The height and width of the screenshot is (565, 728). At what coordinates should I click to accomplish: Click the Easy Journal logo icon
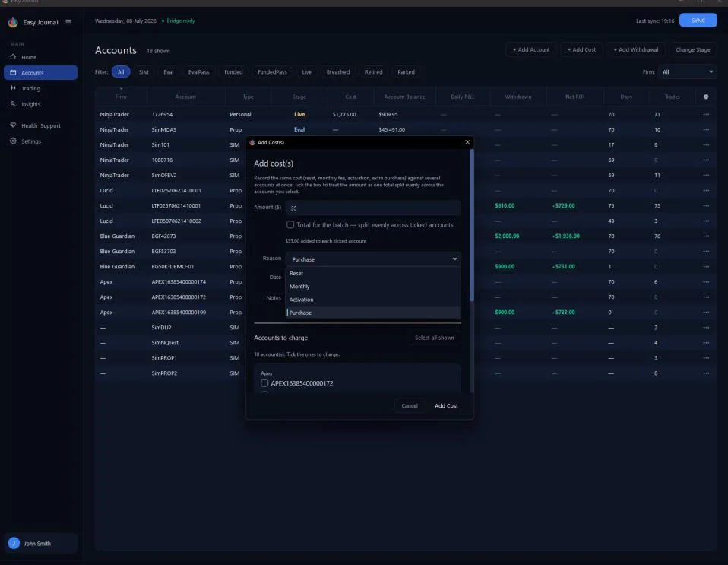[13, 22]
